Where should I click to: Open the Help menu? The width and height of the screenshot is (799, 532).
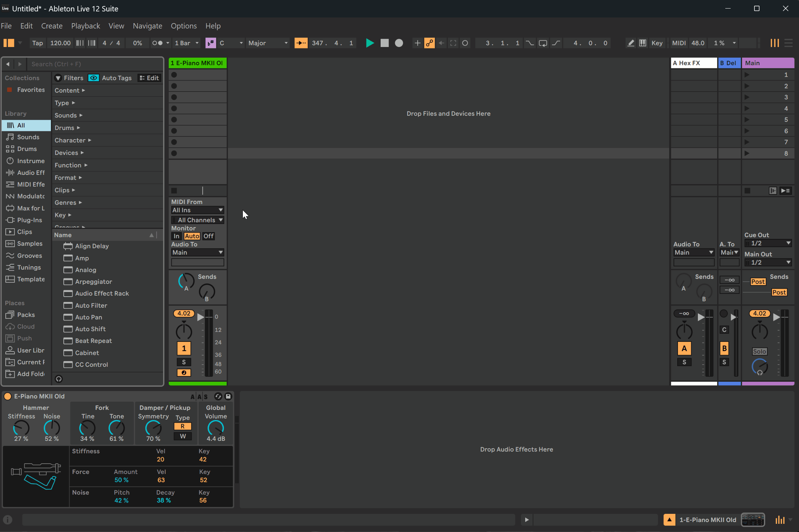(213, 26)
